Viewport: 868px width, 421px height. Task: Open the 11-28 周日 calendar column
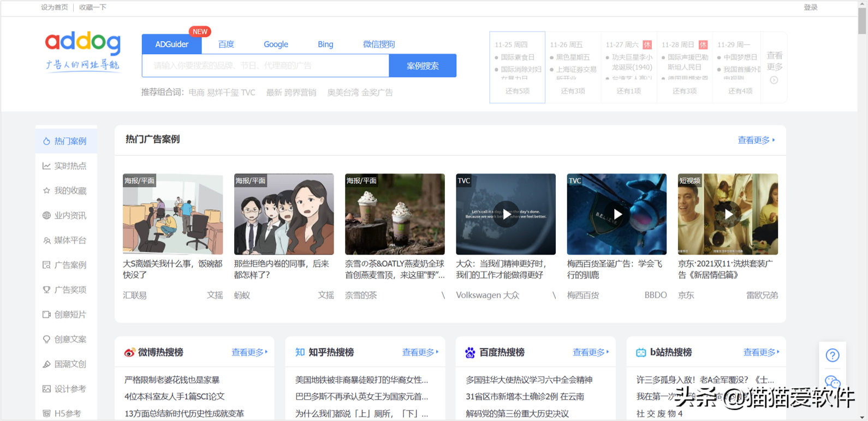pos(685,67)
